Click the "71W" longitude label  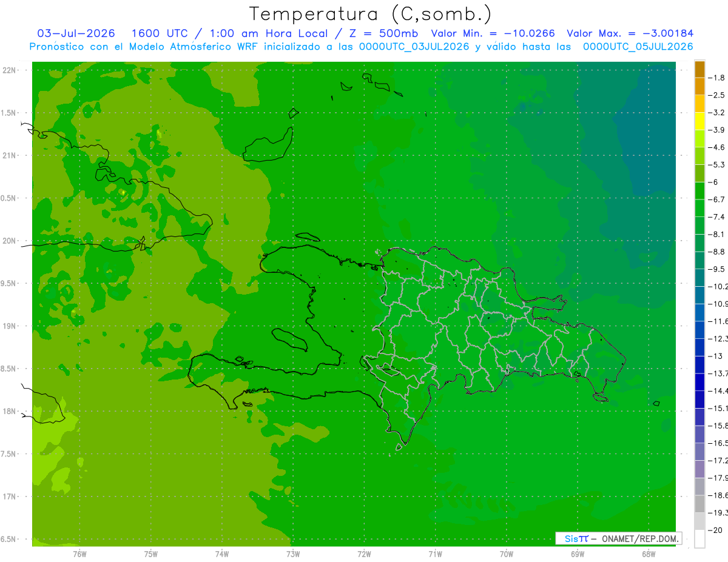tap(435, 554)
